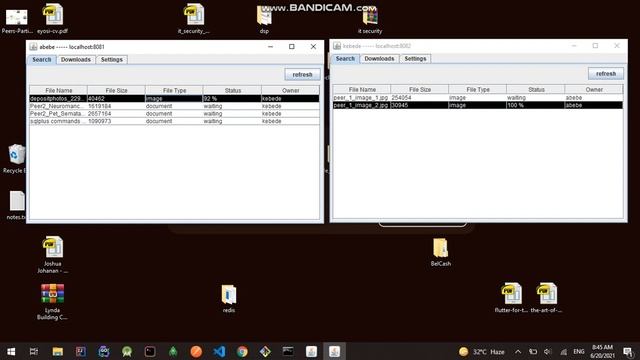
Task: Switch to Downloads tab in abebe window
Action: click(x=76, y=60)
